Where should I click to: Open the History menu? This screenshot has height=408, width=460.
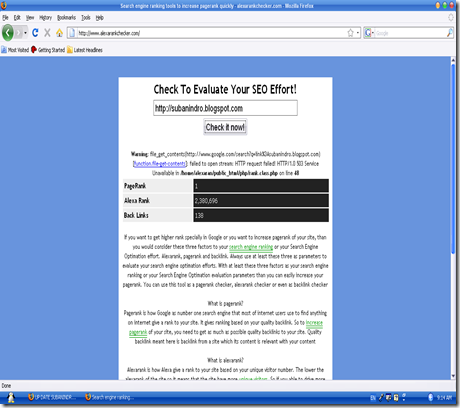[x=45, y=18]
